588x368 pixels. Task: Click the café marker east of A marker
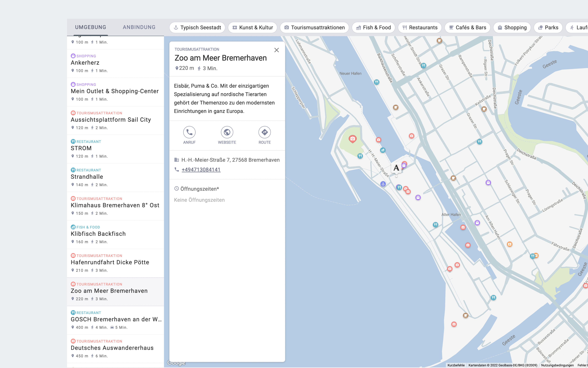click(x=453, y=178)
